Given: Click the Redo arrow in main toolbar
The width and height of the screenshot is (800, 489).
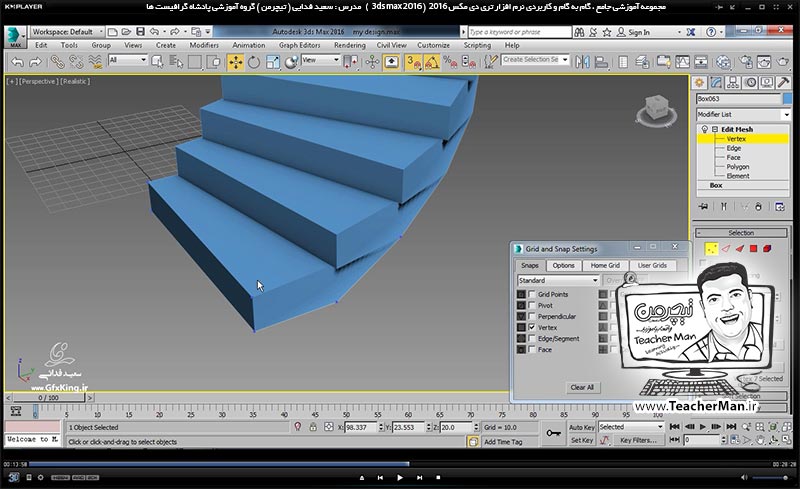Looking at the screenshot, I should point(35,62).
